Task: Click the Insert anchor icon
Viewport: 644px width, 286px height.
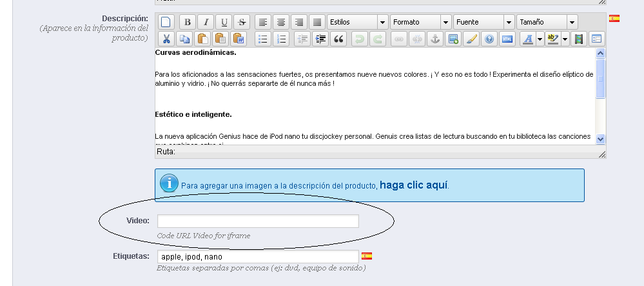Action: point(435,39)
